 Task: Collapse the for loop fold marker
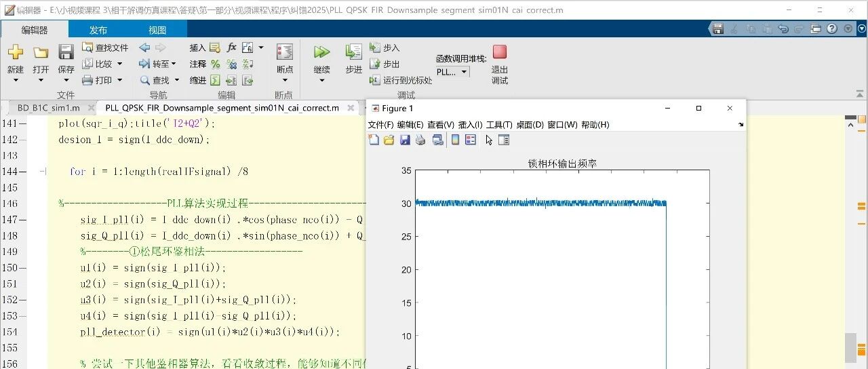(42, 172)
